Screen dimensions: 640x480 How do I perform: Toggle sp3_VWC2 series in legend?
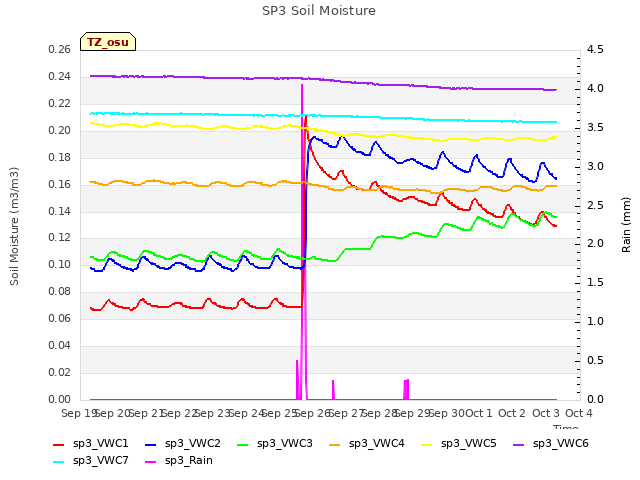pos(183,444)
